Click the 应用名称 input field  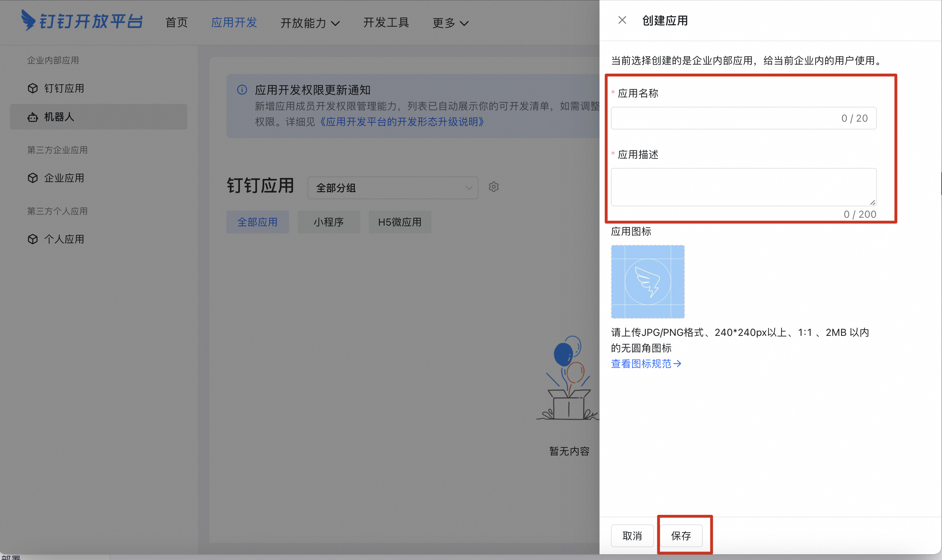pyautogui.click(x=743, y=118)
